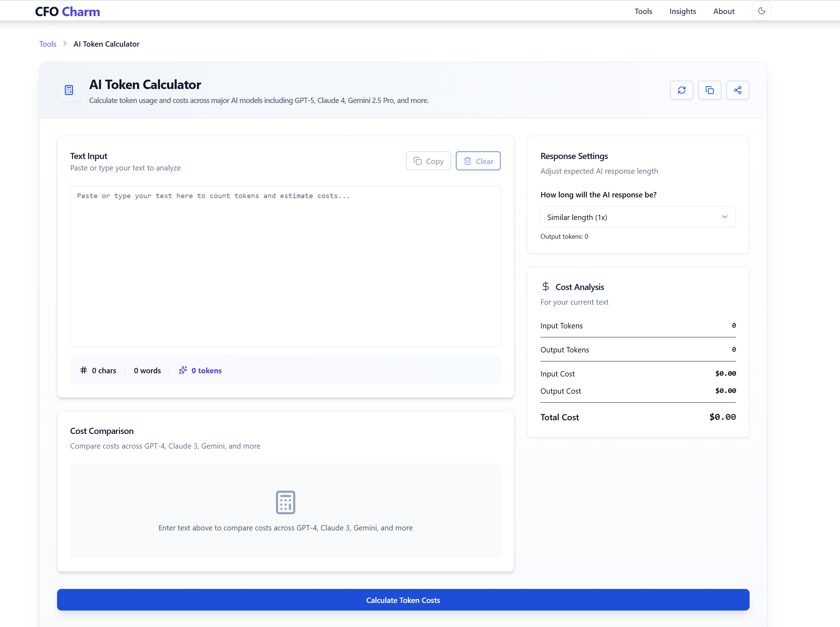Follow the Tools breadcrumb link
This screenshot has height=627, width=840.
(48, 44)
